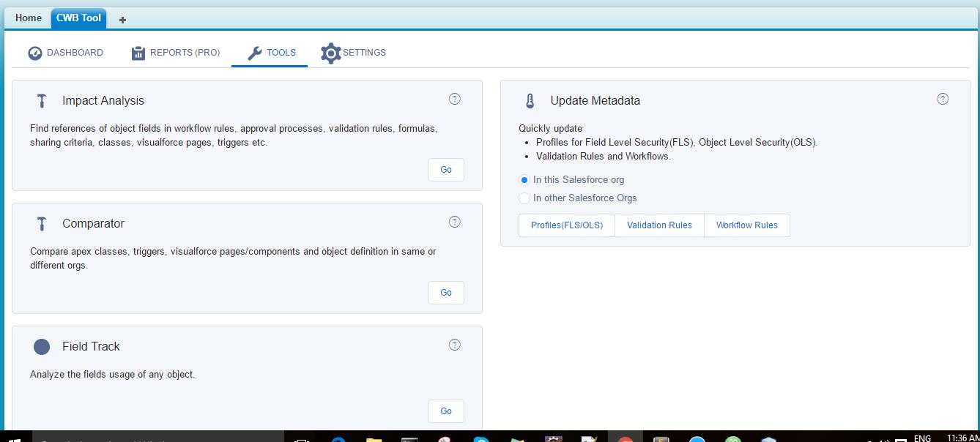
Task: Click the Dashboard gauge icon
Action: click(x=35, y=53)
